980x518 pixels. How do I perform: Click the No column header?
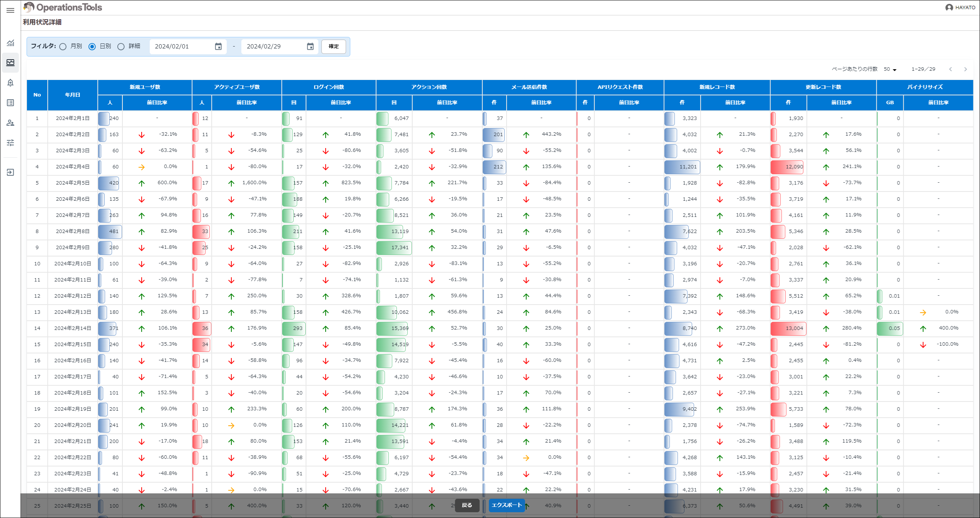click(37, 95)
